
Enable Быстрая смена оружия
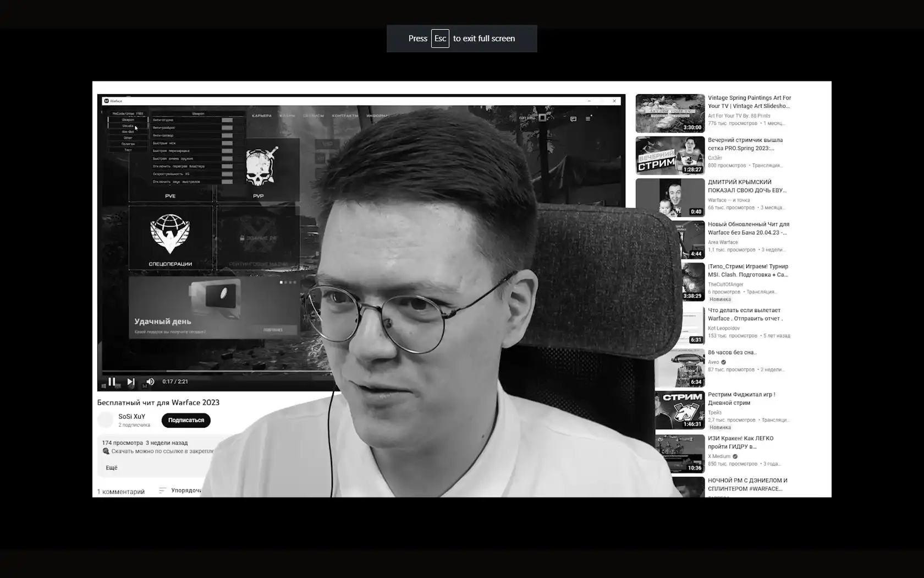click(227, 159)
